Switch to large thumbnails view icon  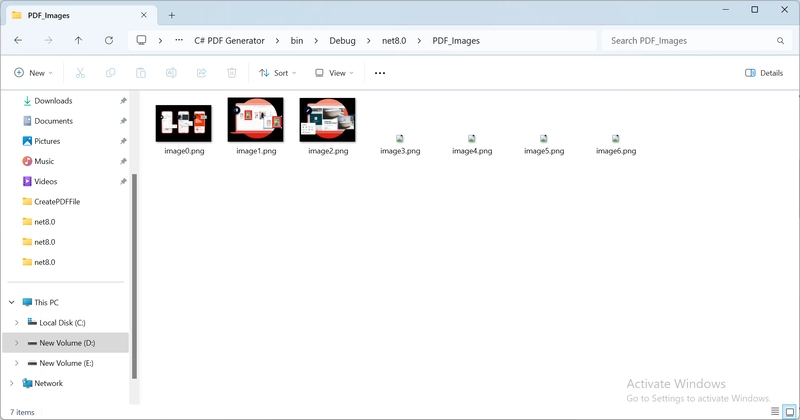[790, 411]
